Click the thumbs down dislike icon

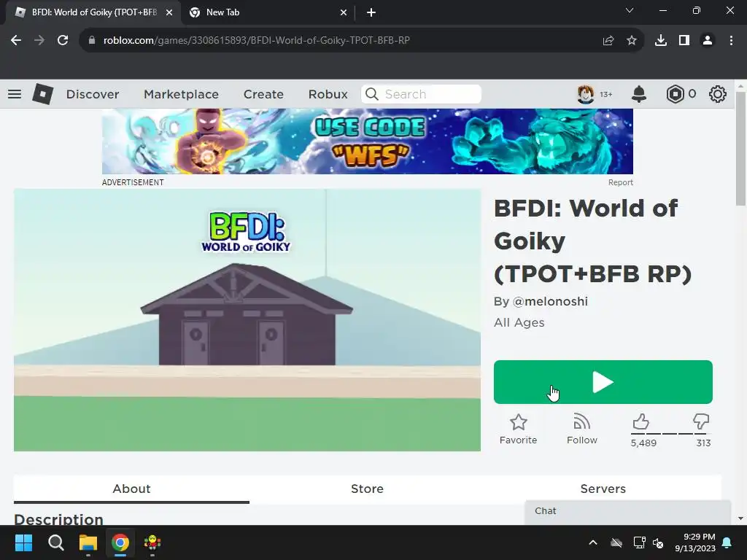[x=701, y=421]
